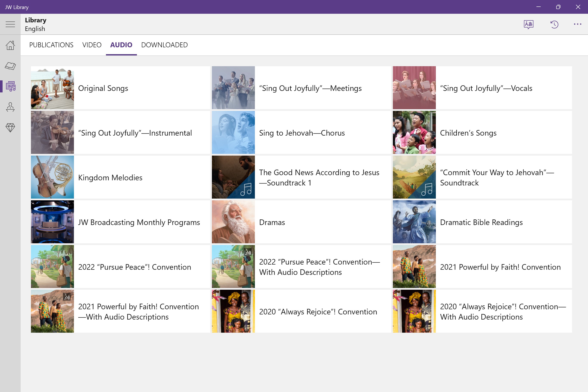
Task: Open "Sing Out Joyfully"—Vocals category
Action: tap(482, 88)
